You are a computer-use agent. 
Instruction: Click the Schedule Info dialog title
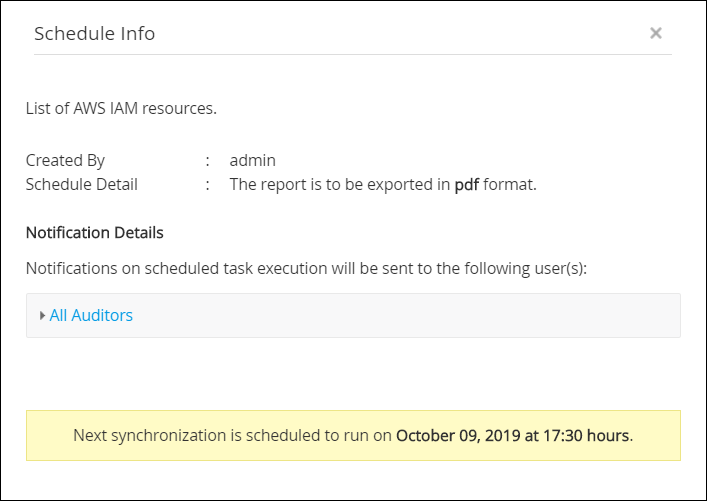click(x=94, y=34)
